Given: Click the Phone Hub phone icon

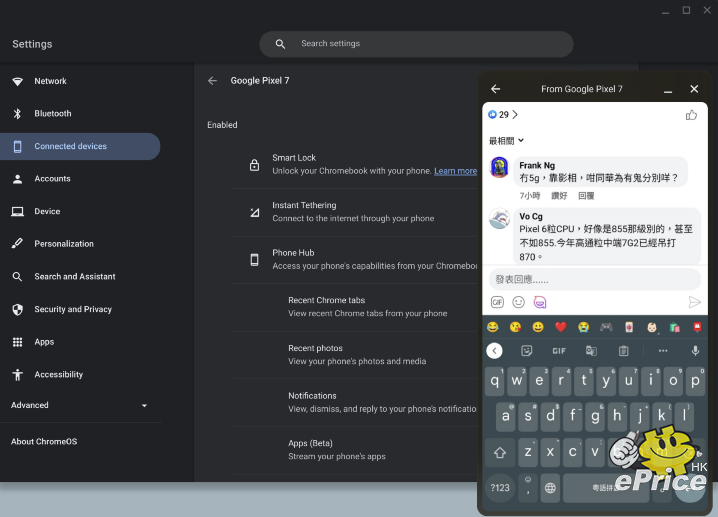Looking at the screenshot, I should 254,260.
